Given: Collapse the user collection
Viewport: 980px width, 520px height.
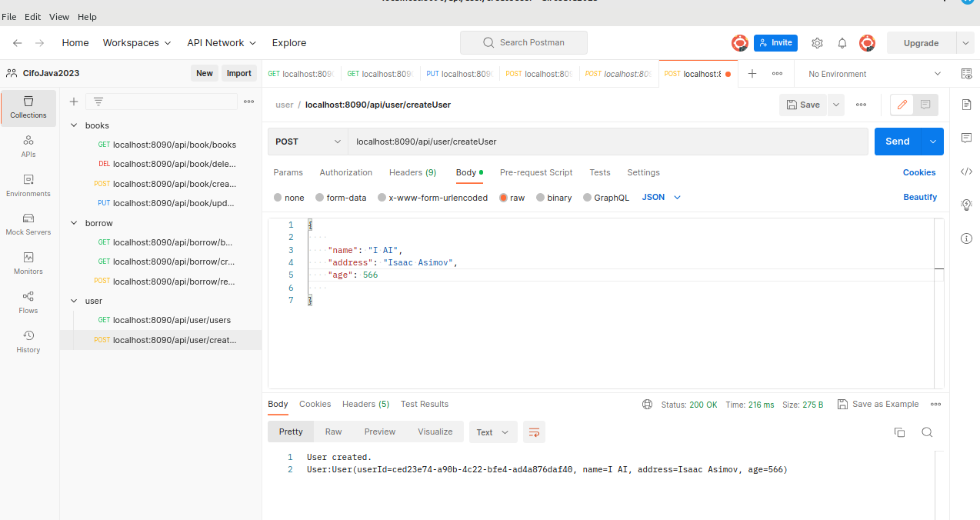Looking at the screenshot, I should [x=74, y=301].
